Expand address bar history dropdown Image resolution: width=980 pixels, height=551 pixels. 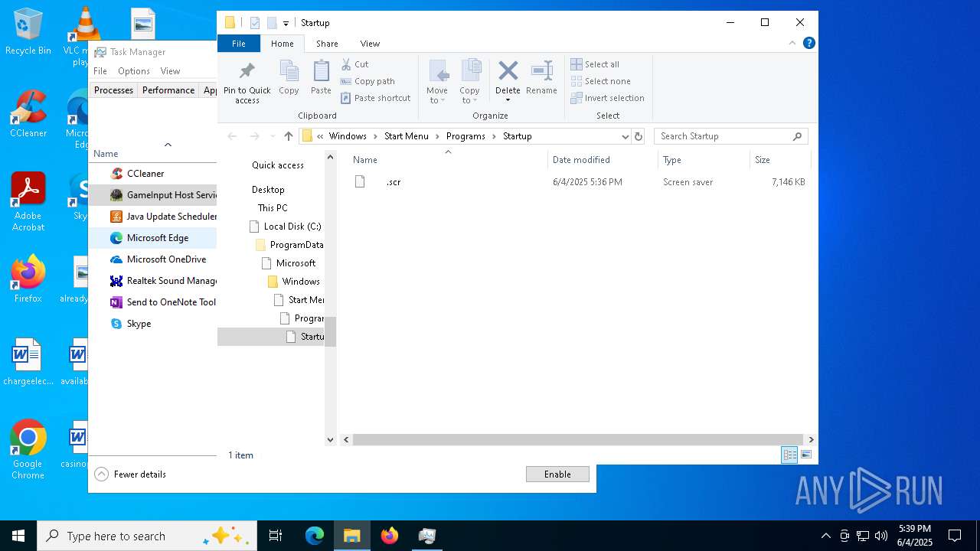point(625,136)
